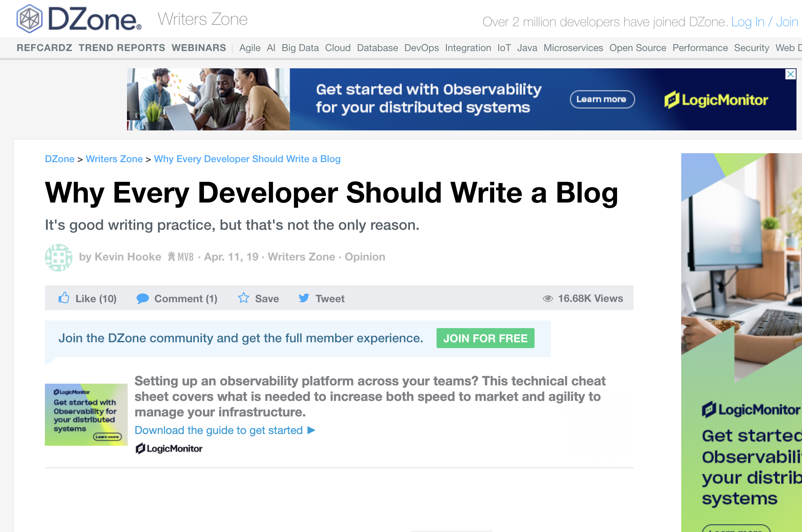Image resolution: width=802 pixels, height=532 pixels.
Task: Click Kevin Hooke's avatar image
Action: [59, 258]
